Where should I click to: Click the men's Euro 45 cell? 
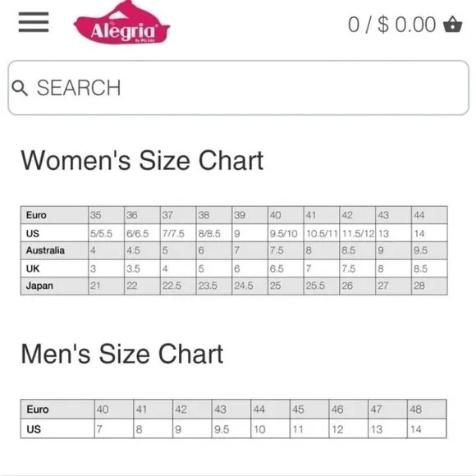[x=309, y=410]
